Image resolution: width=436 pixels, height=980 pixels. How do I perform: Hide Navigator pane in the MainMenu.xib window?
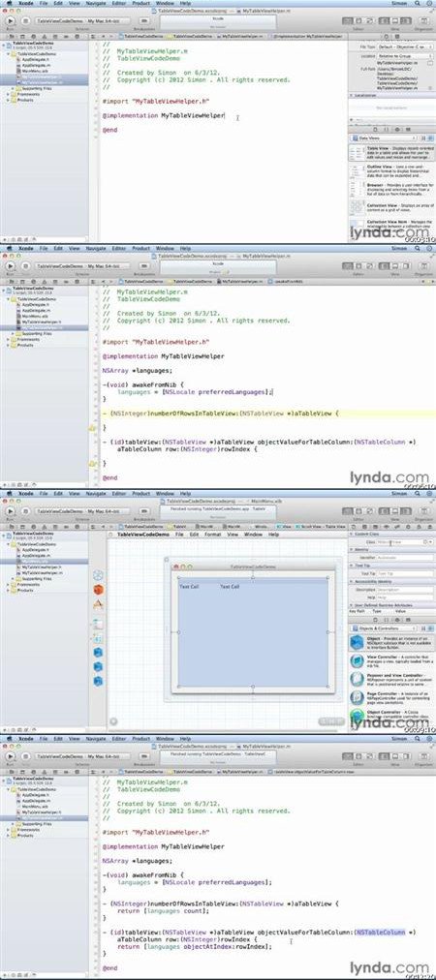point(386,510)
